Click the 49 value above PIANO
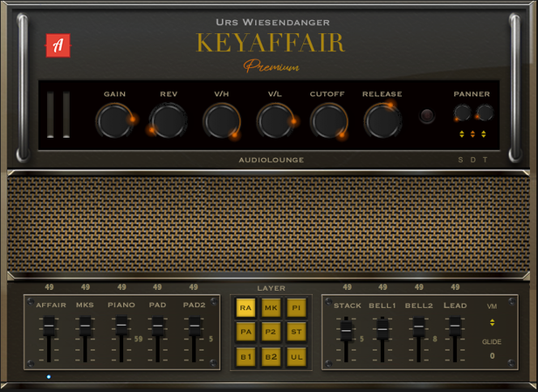The height and width of the screenshot is (392, 538). (121, 287)
